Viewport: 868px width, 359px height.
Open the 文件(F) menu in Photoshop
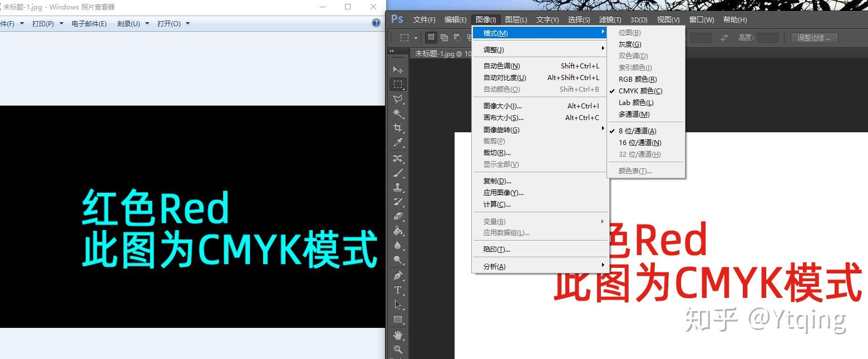point(425,19)
